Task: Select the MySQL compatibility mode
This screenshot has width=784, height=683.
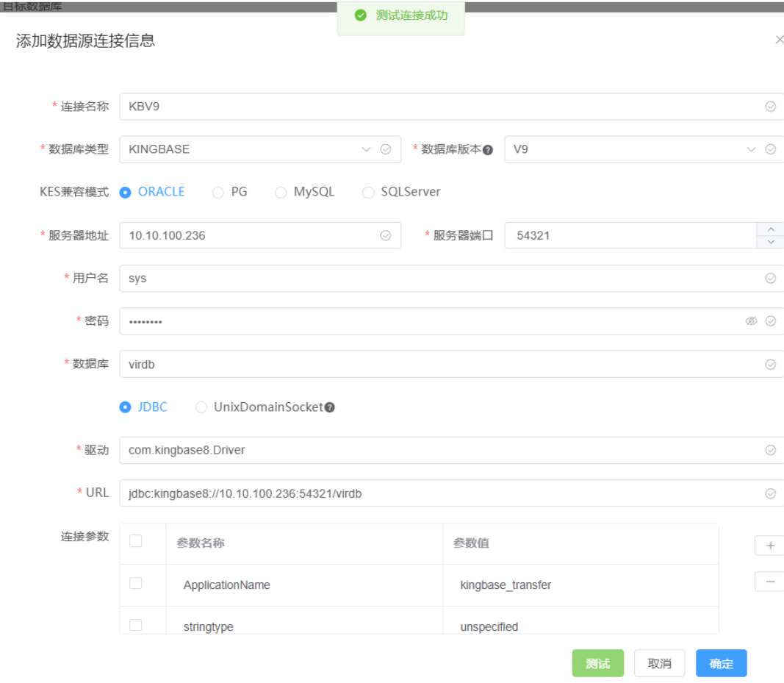Action: coord(281,193)
